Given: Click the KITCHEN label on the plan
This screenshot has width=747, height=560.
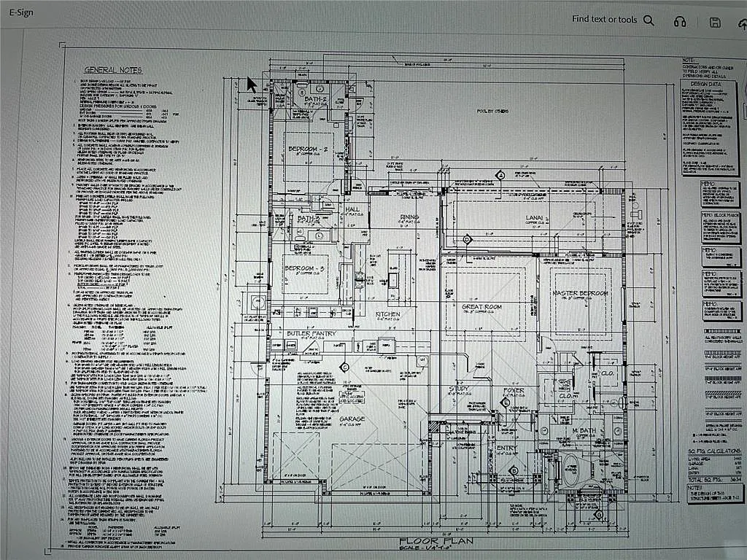Looking at the screenshot, I should point(387,314).
